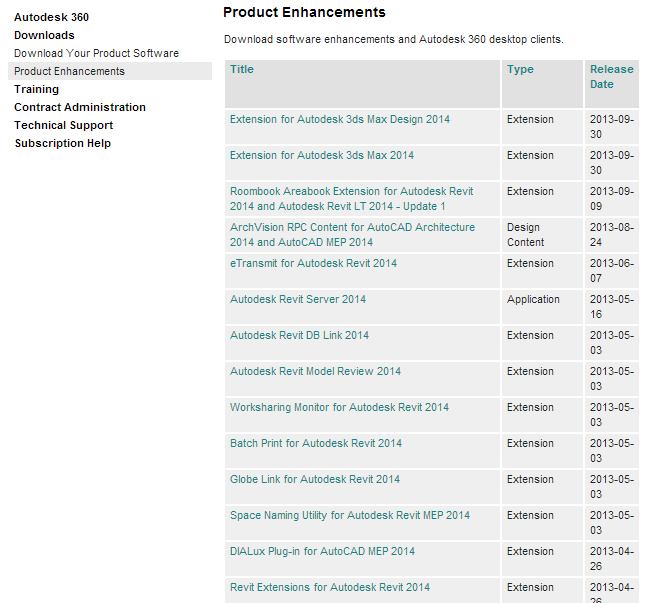Image resolution: width=647 pixels, height=603 pixels.
Task: Sort the table by the Type column header
Action: pos(520,69)
